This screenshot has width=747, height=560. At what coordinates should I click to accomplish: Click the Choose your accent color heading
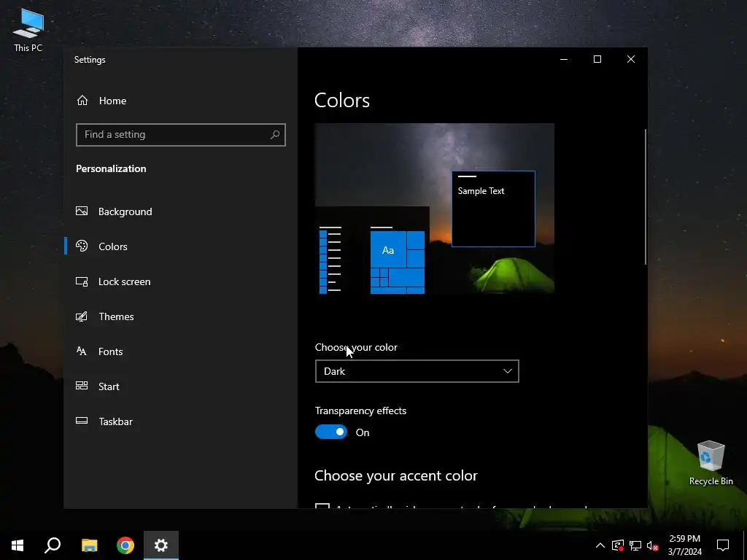click(396, 475)
